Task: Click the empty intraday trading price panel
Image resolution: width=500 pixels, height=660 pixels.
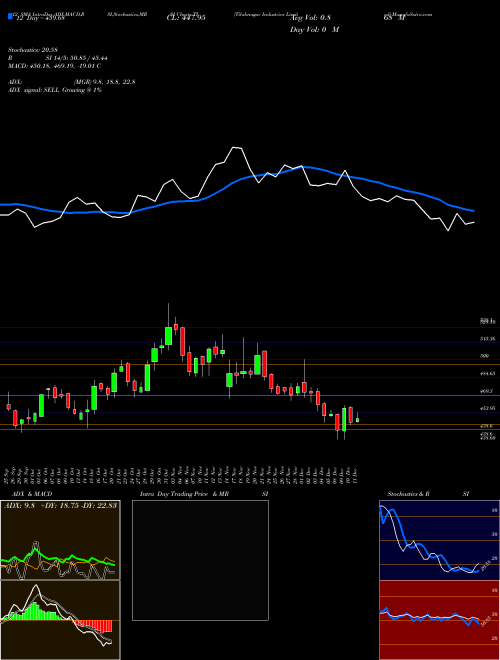Action: click(x=200, y=560)
